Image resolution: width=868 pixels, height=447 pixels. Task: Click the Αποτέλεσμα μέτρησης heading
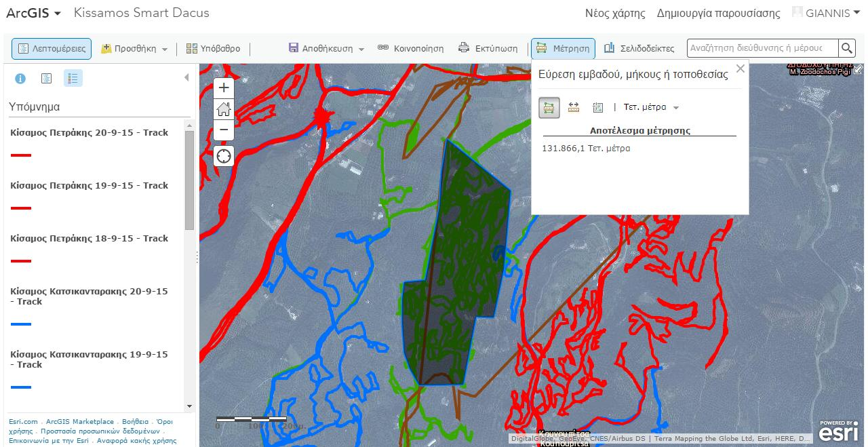tap(640, 130)
